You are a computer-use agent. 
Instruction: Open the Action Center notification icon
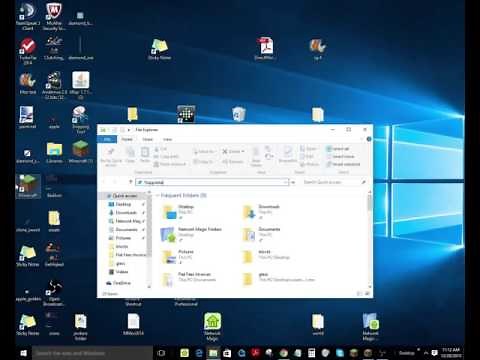pos(434,353)
